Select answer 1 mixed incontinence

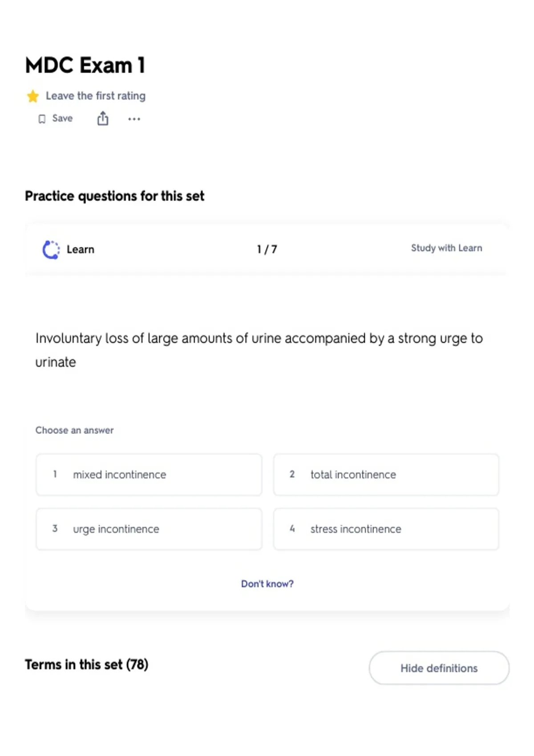(x=149, y=475)
